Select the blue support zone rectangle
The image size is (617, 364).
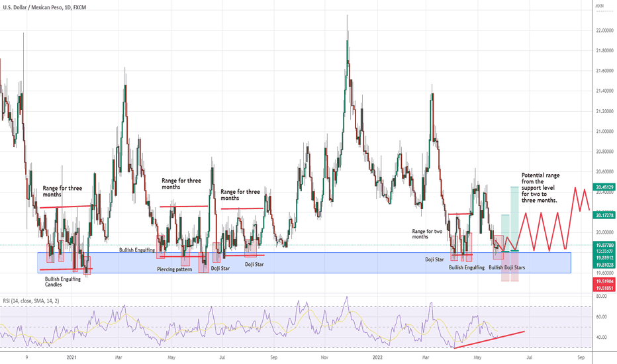(x=304, y=263)
